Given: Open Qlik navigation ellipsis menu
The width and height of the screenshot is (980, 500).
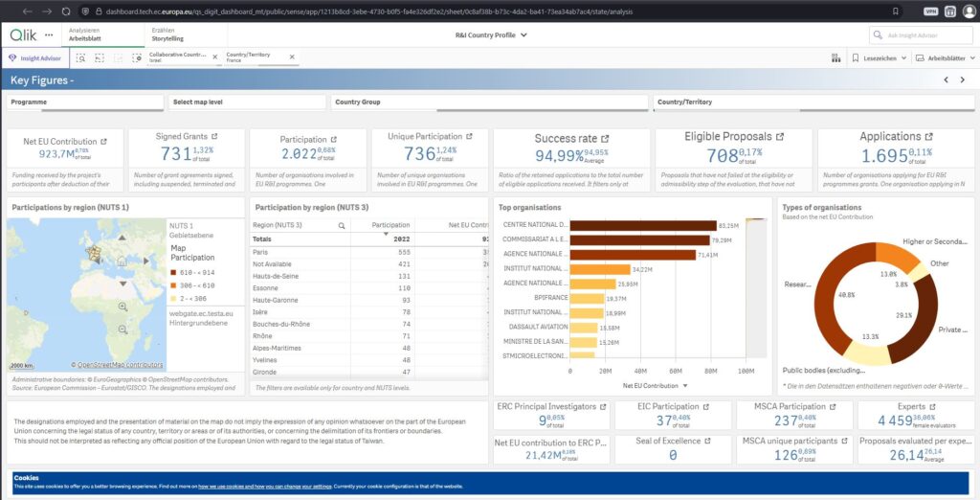Looking at the screenshot, I should 49,34.
